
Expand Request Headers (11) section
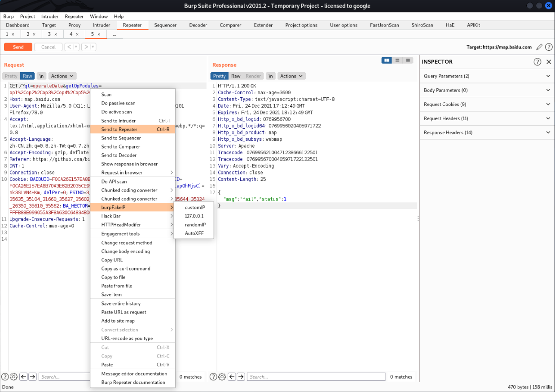click(487, 118)
